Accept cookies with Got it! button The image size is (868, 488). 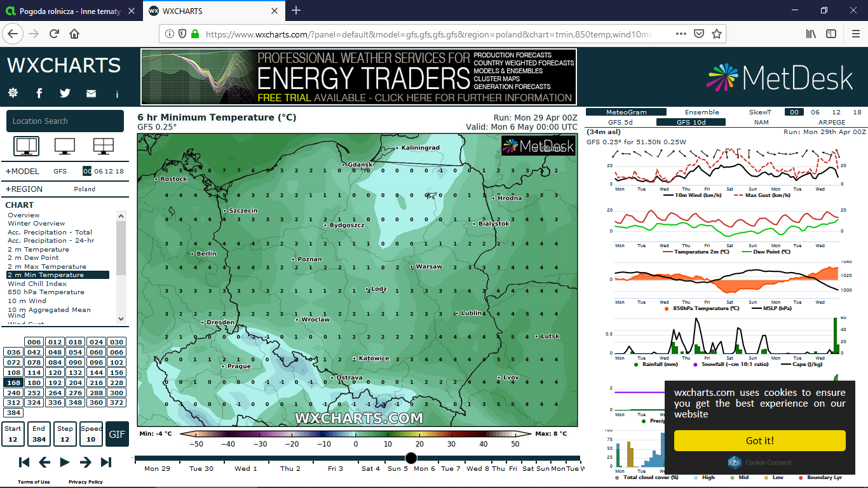(x=759, y=440)
